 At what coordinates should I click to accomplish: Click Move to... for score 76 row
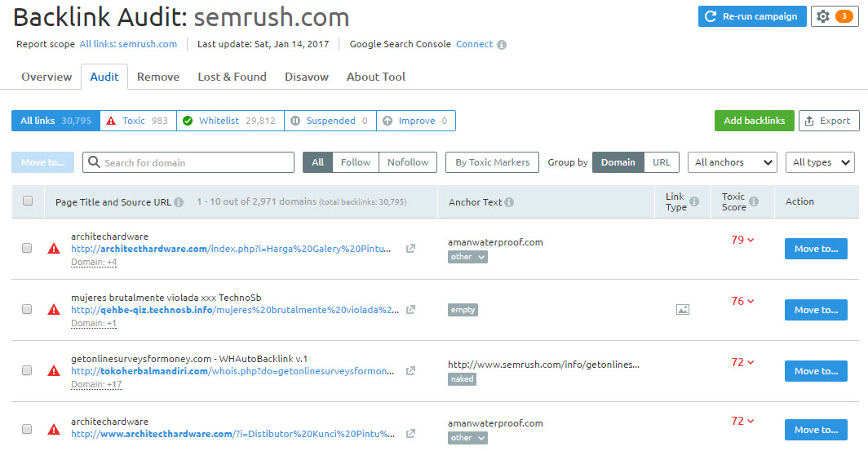816,310
